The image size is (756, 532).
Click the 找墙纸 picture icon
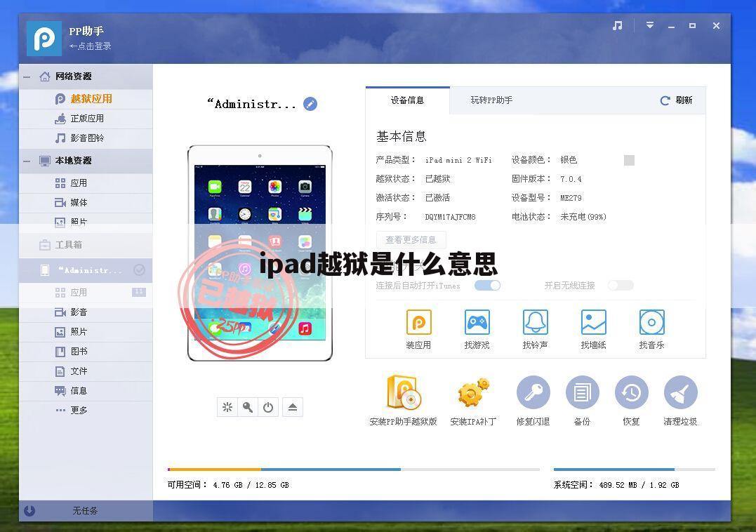pos(594,322)
